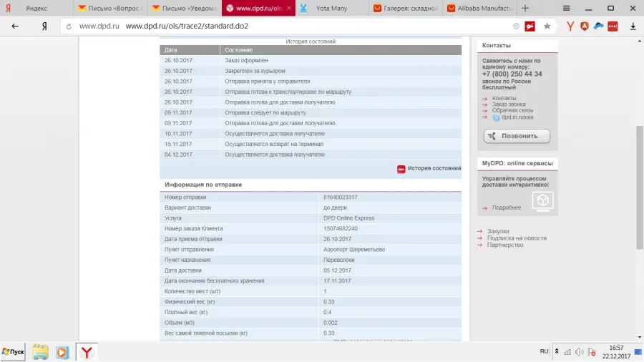Screen dimensions: 644x362
Task: Click the Позвонить call button
Action: [517, 136]
